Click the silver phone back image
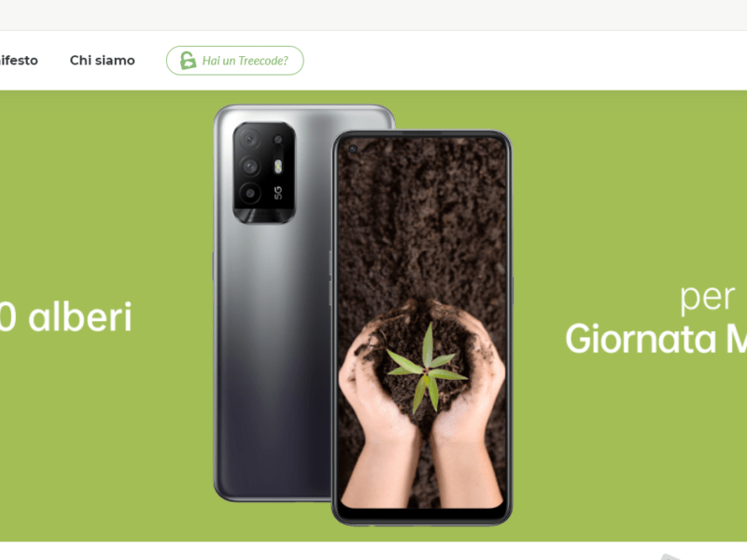 coord(273,302)
